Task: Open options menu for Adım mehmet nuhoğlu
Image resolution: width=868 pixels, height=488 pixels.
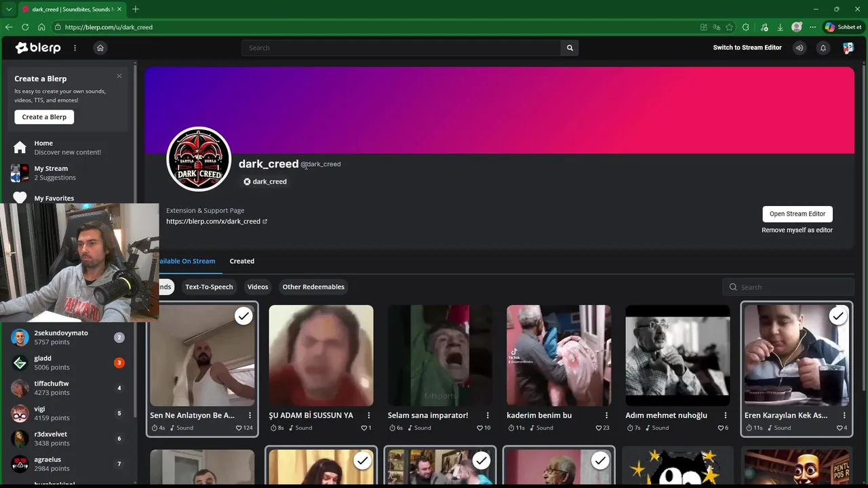Action: pos(726,415)
